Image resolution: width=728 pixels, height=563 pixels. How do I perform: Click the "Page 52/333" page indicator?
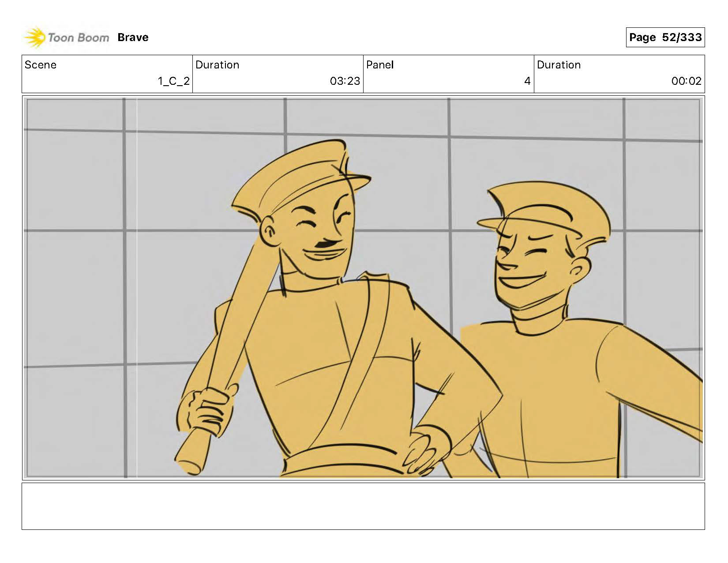tap(665, 37)
